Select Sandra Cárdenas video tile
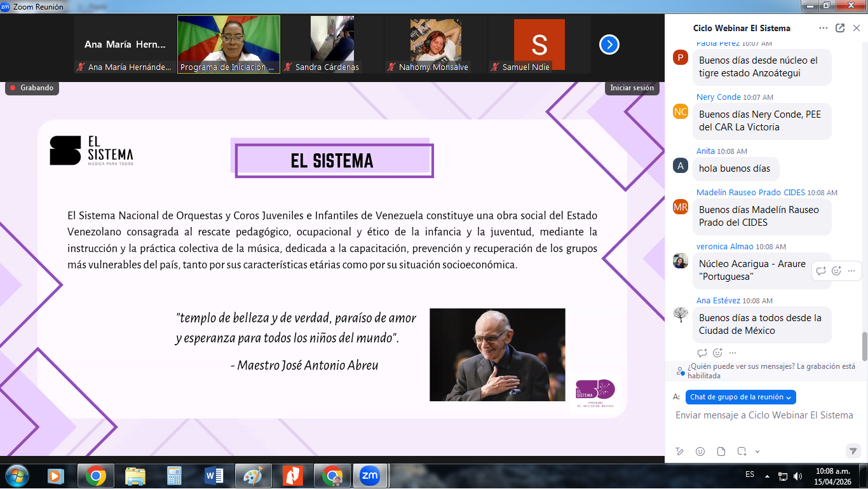The height and width of the screenshot is (489, 868). pyautogui.click(x=332, y=45)
